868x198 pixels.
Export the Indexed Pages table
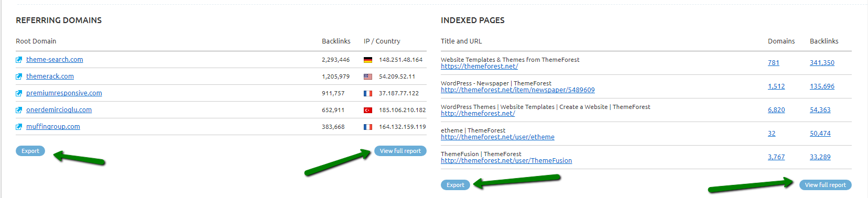click(x=455, y=185)
